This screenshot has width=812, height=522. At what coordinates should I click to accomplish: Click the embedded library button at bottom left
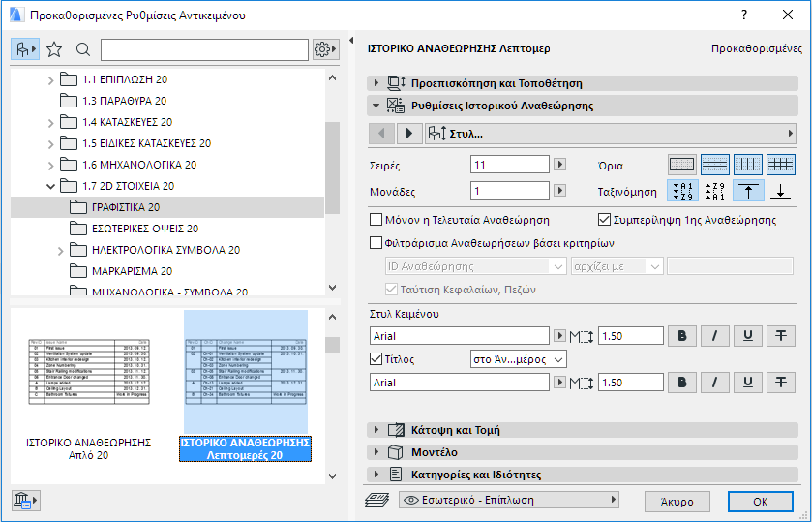point(25,501)
